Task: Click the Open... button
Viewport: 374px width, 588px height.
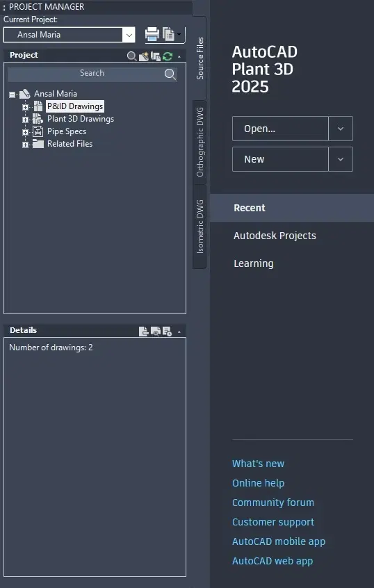Action: point(280,129)
